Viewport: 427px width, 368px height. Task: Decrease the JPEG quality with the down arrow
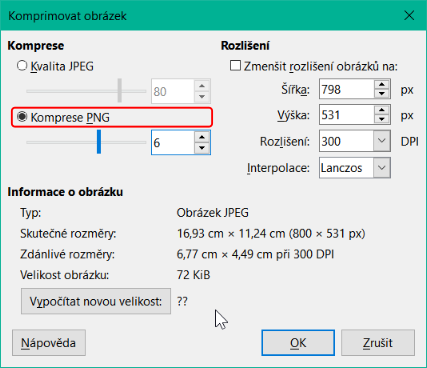coord(202,97)
